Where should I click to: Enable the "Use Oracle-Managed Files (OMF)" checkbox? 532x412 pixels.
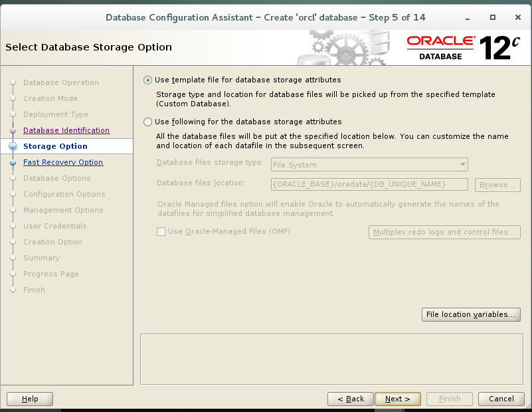click(161, 232)
